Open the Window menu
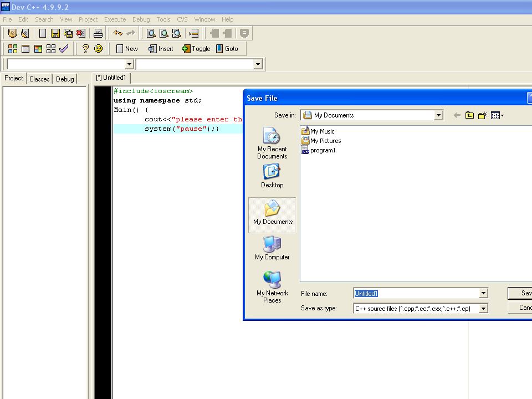The width and height of the screenshot is (532, 399). coord(204,19)
